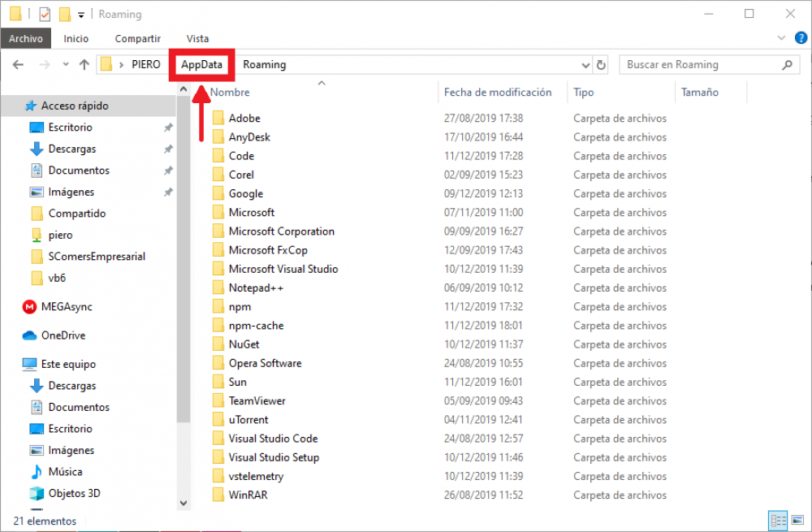Click the WinRAR folder icon
This screenshot has width=812, height=532.
218,495
